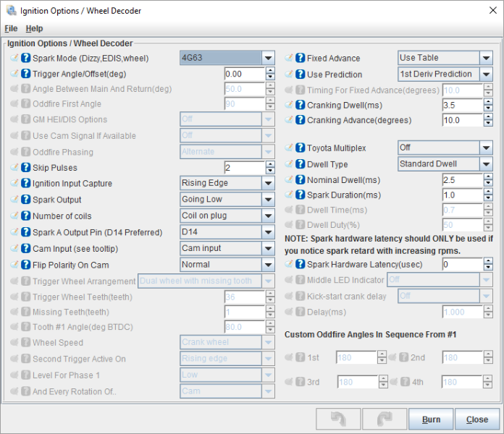Image resolution: width=504 pixels, height=434 pixels.
Task: Click the help icon for Trigger Angle/Offset
Action: pos(26,74)
